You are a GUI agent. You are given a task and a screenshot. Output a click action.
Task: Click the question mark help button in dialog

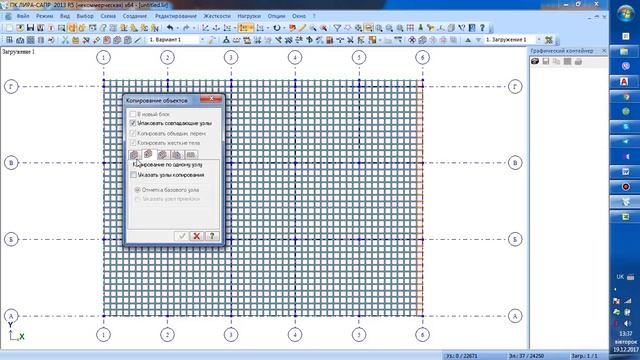(212, 236)
